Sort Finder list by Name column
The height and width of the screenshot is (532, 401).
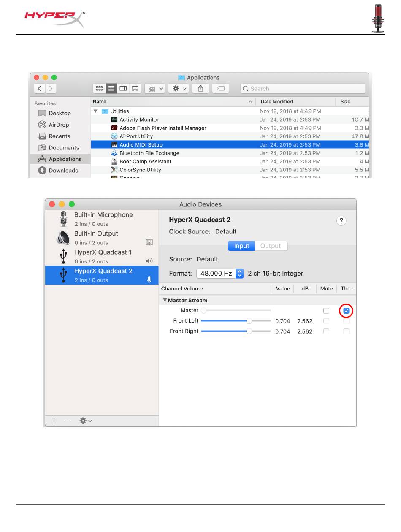[173, 102]
